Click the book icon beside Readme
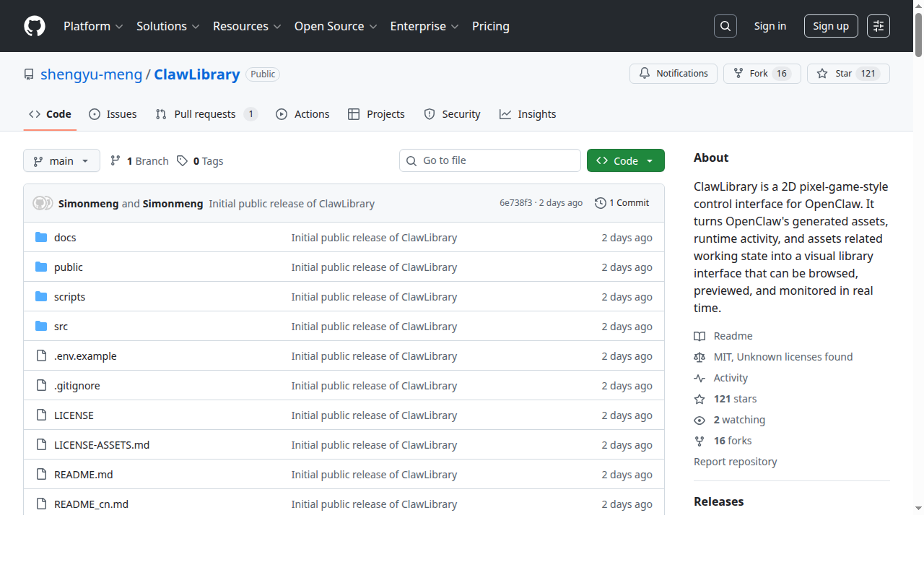Screen dimensions: 924x578 point(699,336)
